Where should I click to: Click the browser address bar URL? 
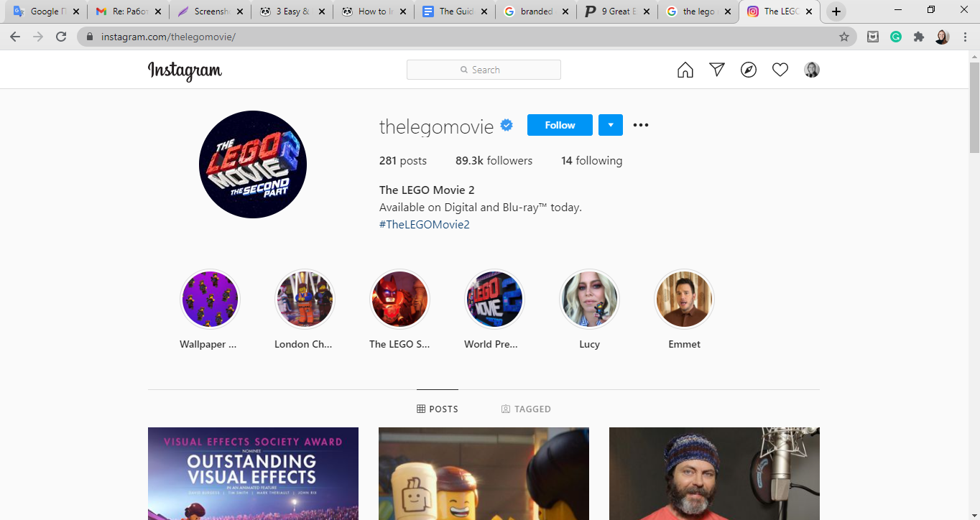(x=168, y=37)
